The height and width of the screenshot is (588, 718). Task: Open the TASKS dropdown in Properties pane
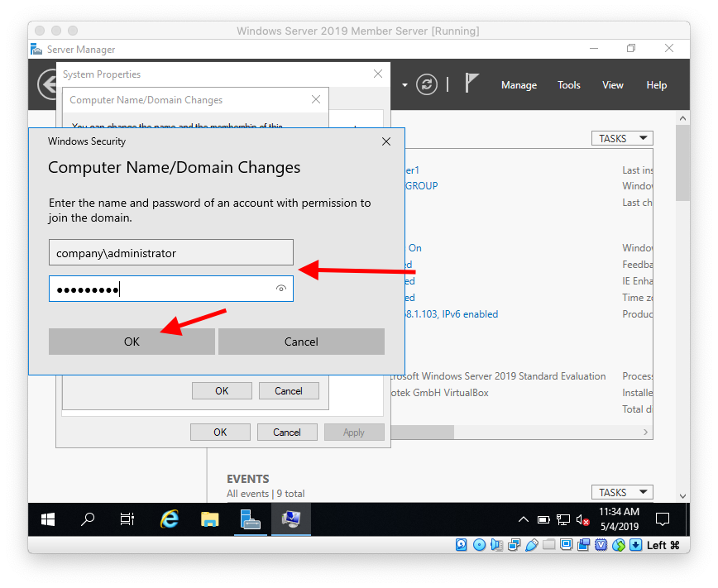click(x=621, y=137)
